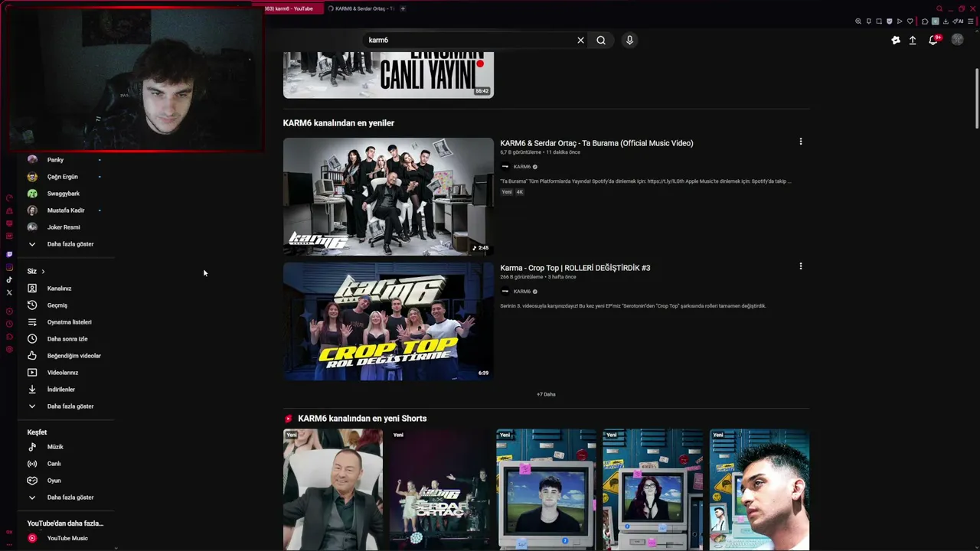Open 'KARM6 & Serdar Ortaç - Ta Burama' video title
980x551 pixels.
click(596, 143)
